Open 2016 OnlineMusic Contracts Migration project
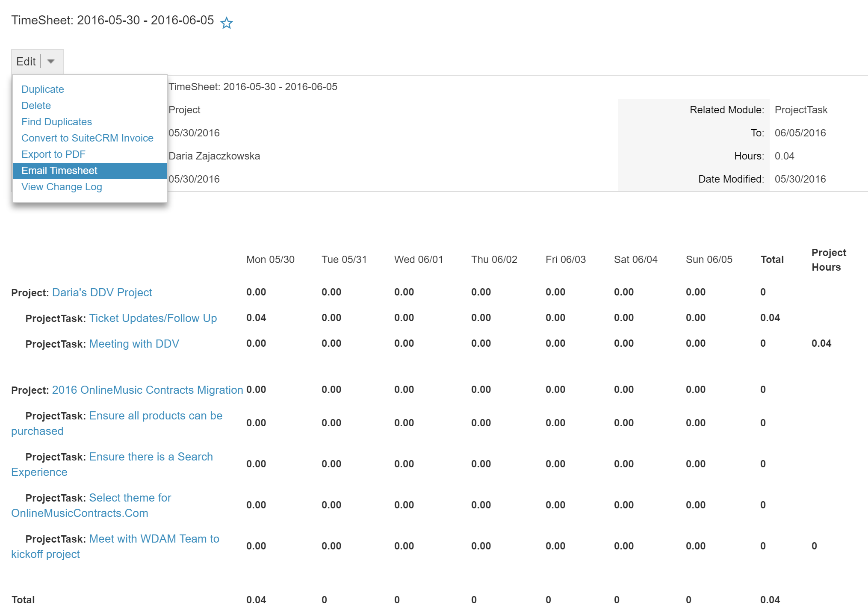The image size is (868, 608). (x=148, y=390)
